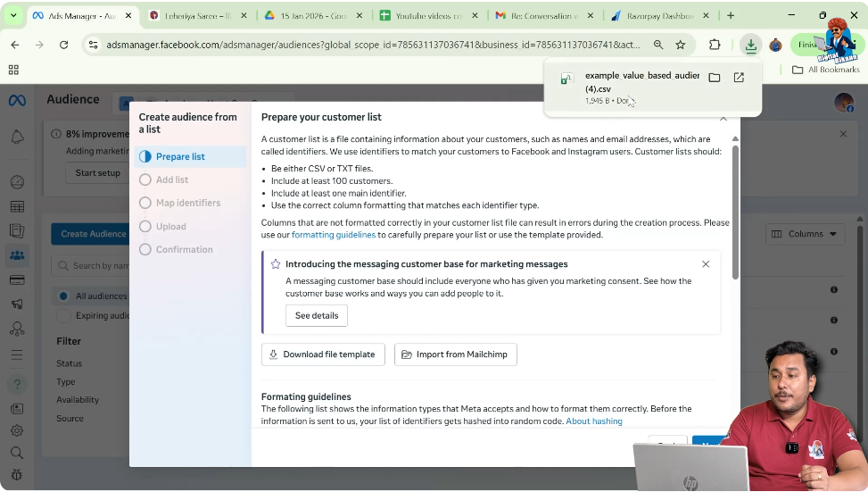868x492 pixels.
Task: View site information icon
Action: (x=94, y=45)
